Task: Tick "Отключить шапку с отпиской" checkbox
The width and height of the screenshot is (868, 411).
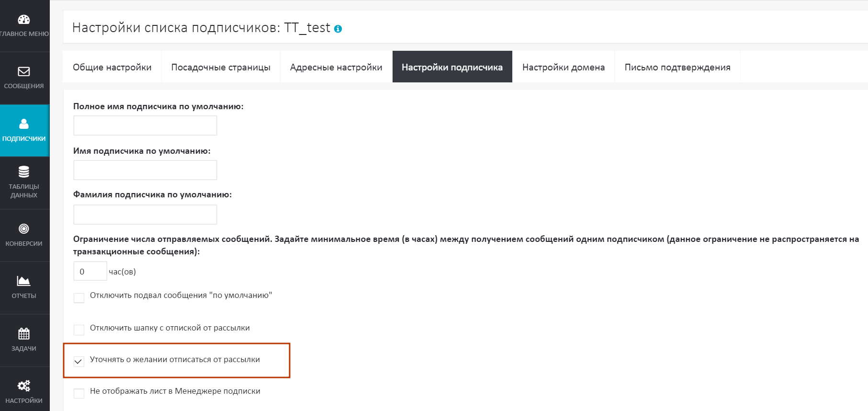Action: pos(79,330)
